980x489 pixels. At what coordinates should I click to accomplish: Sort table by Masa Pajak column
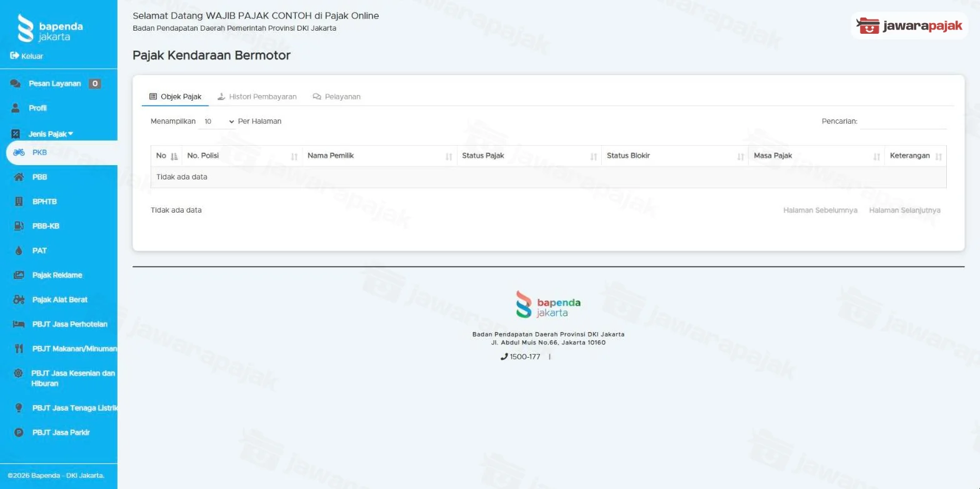[x=816, y=156]
